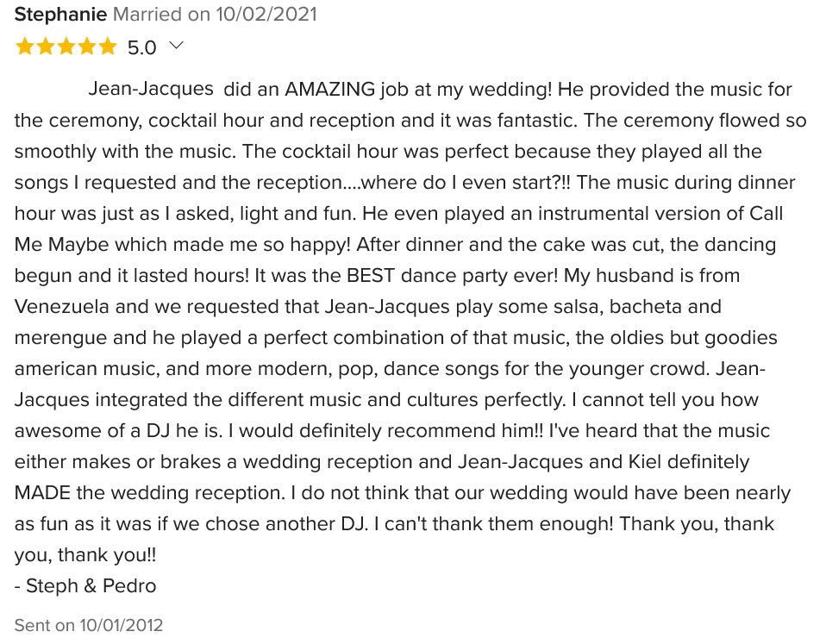Click the Steph & Pedro signature line
The image size is (826, 644).
85,585
